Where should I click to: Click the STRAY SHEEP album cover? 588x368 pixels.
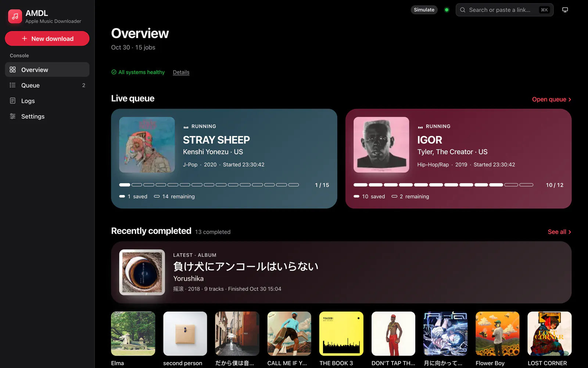pyautogui.click(x=147, y=145)
